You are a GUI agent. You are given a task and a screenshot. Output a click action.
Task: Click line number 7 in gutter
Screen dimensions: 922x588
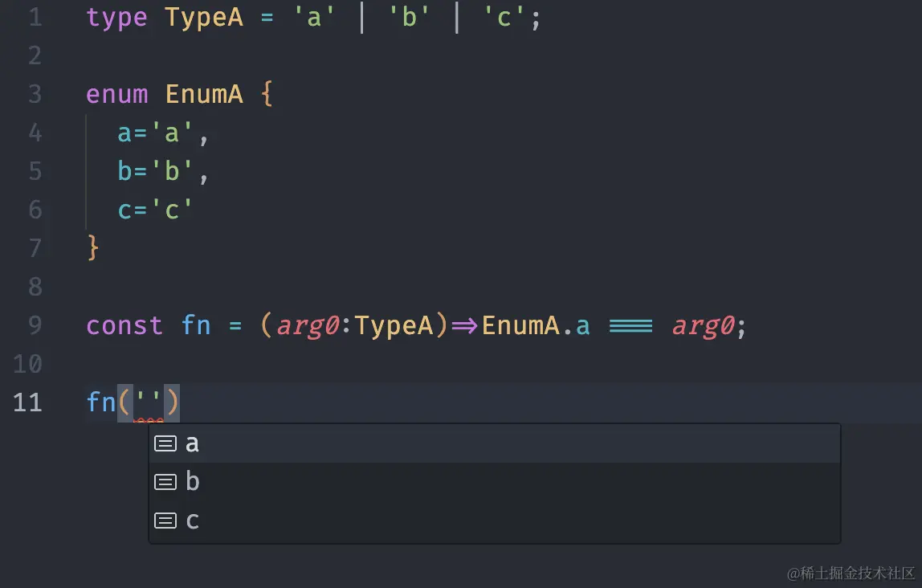tap(35, 248)
